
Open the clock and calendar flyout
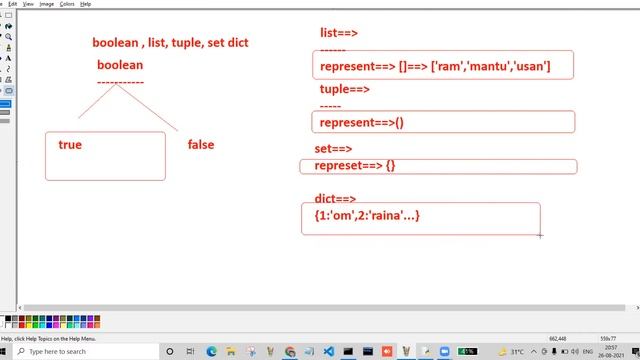611,351
